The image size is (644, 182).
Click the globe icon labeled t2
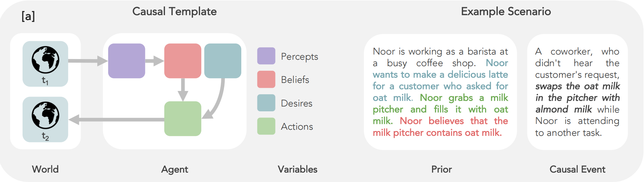[45, 116]
